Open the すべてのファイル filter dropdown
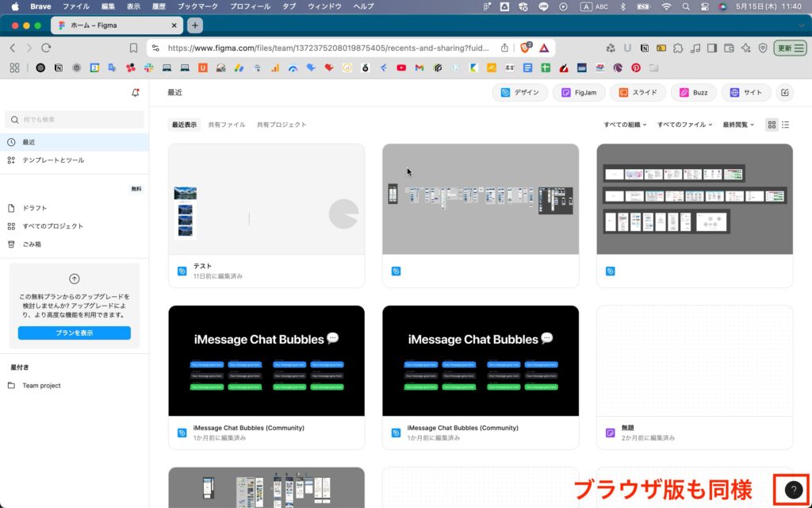812x508 pixels. tap(684, 125)
